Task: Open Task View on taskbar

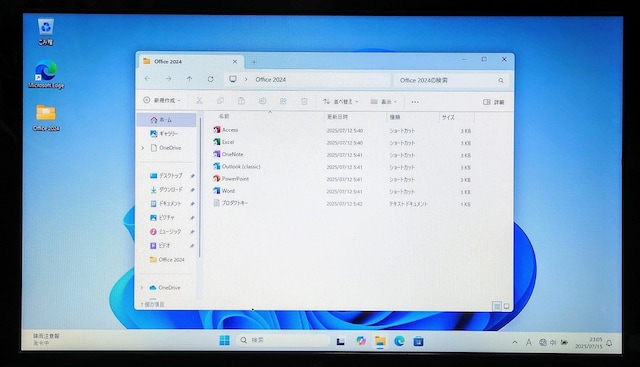Action: coord(340,341)
